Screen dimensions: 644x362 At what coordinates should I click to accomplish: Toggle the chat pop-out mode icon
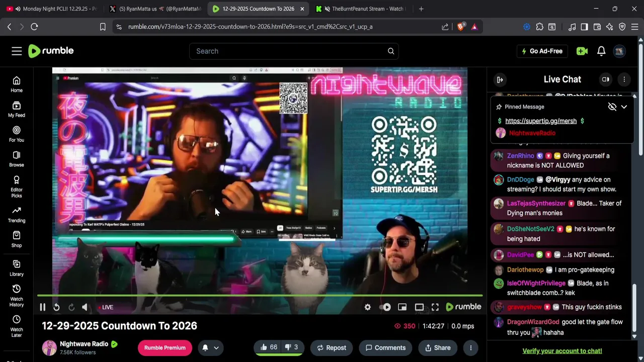[x=606, y=79]
